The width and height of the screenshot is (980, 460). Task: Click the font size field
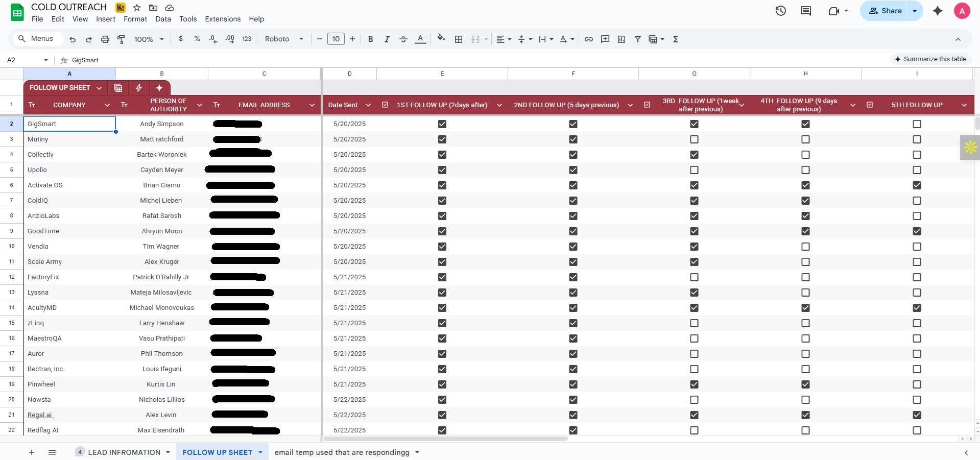(336, 39)
